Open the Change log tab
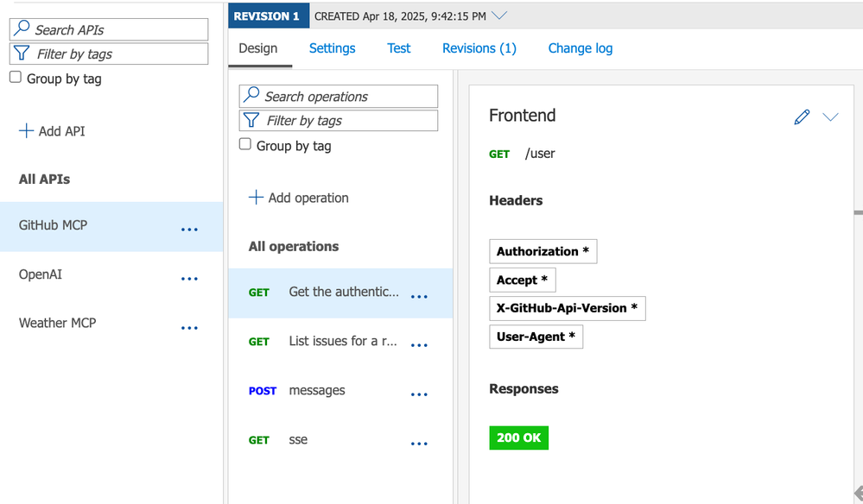Viewport: 863px width, 504px height. 581,48
